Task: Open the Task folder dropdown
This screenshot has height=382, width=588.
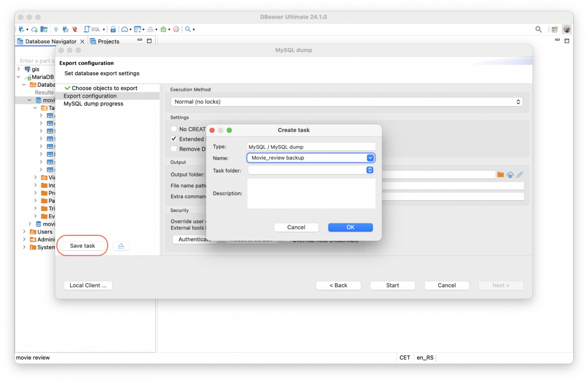Action: pos(369,170)
